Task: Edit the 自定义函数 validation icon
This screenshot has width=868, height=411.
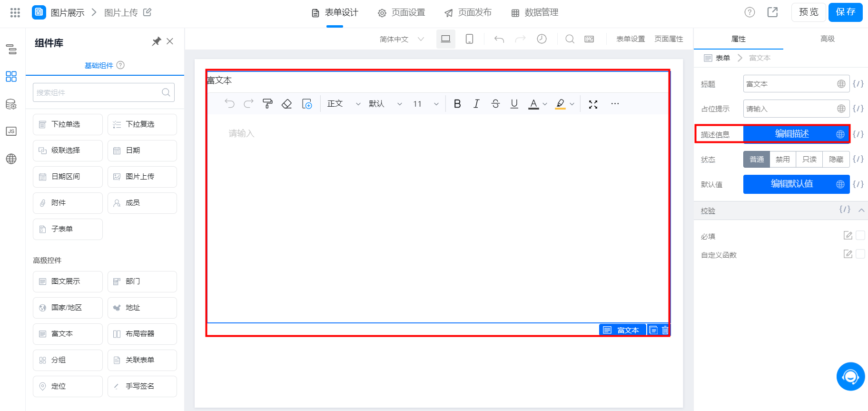Action: pyautogui.click(x=848, y=254)
